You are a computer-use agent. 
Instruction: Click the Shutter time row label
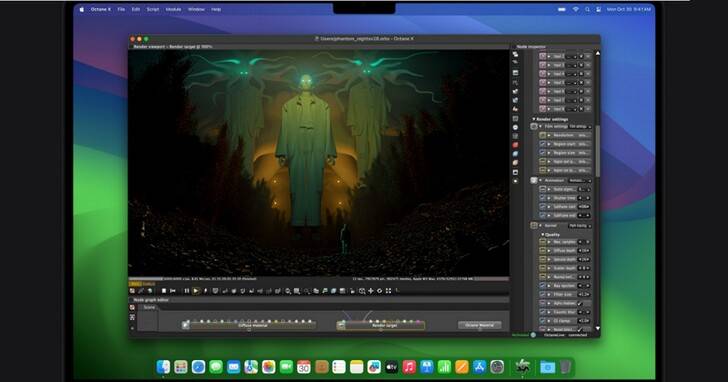(564, 198)
